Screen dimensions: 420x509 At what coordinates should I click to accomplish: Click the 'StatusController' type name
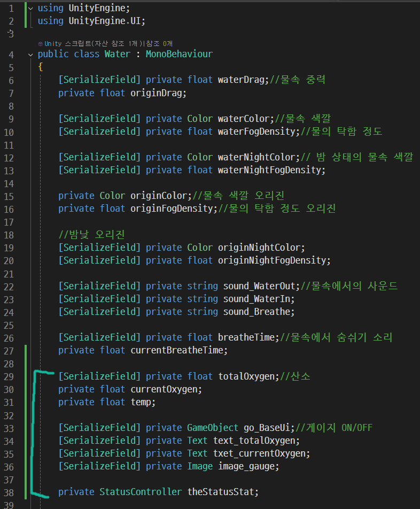click(x=141, y=492)
